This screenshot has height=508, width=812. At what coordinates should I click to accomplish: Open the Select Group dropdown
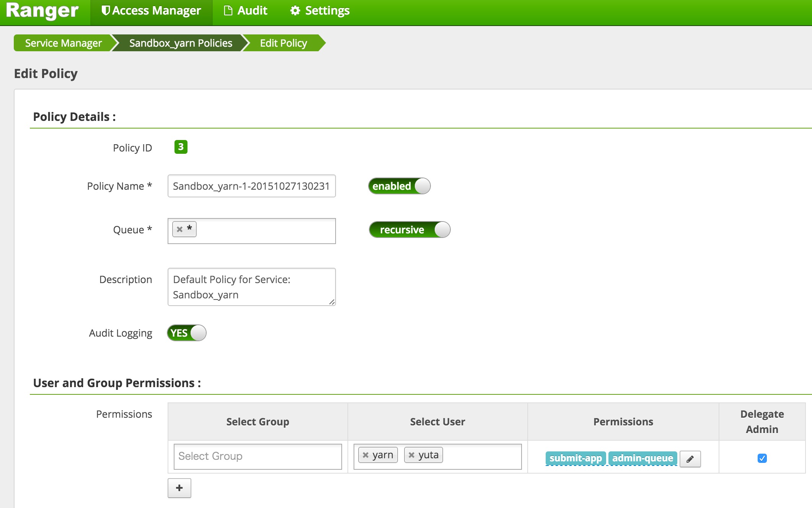pyautogui.click(x=257, y=456)
